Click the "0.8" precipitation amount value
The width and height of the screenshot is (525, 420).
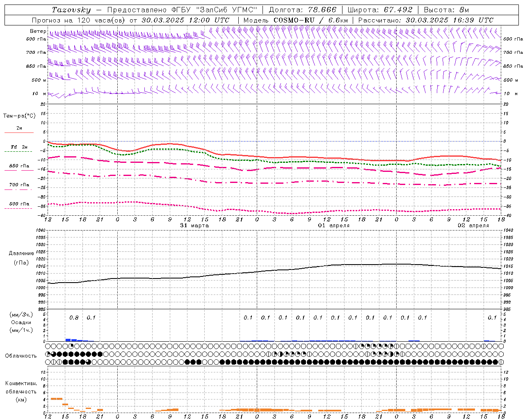click(x=74, y=317)
